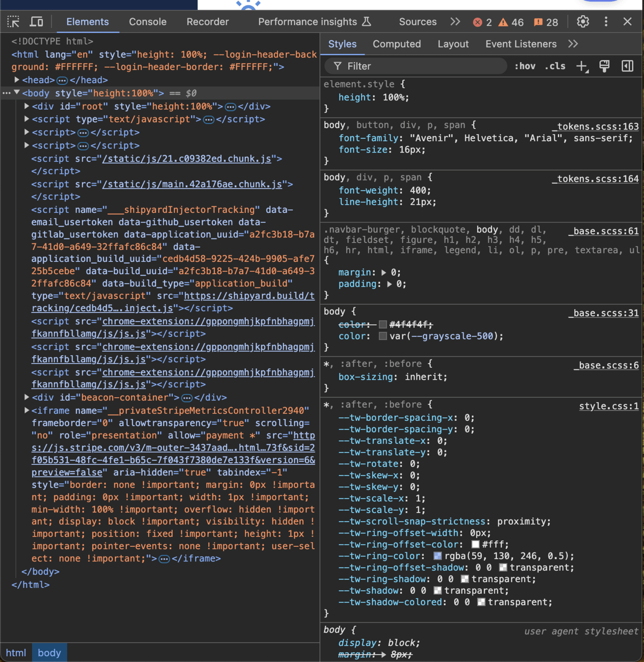Open the style.css:1 source link
Image resolution: width=644 pixels, height=662 pixels.
coord(609,406)
